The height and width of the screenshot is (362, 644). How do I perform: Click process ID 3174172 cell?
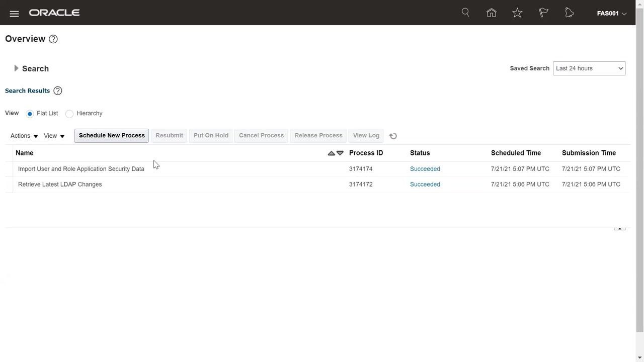pyautogui.click(x=361, y=185)
